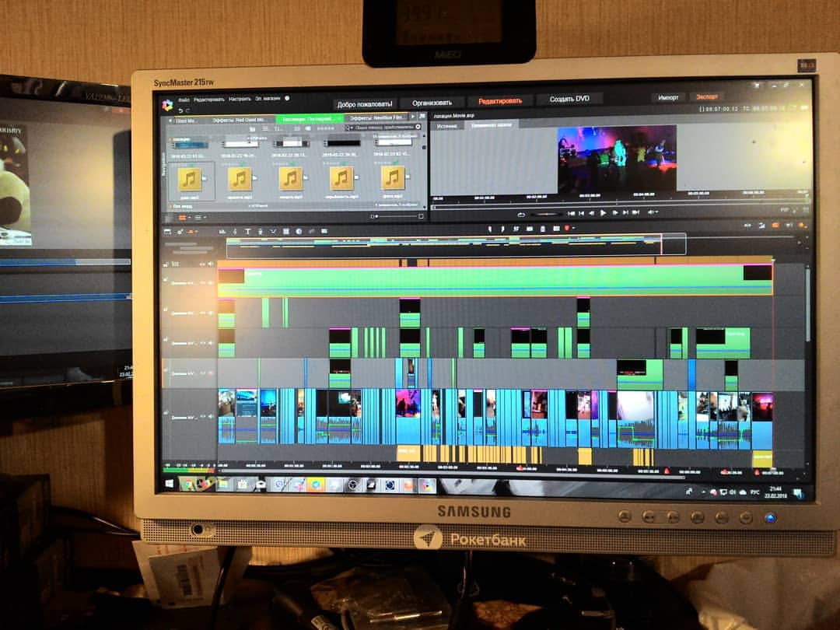Click the Pinnacle Studio logo icon
Screen dimensions: 840x630
click(x=168, y=104)
